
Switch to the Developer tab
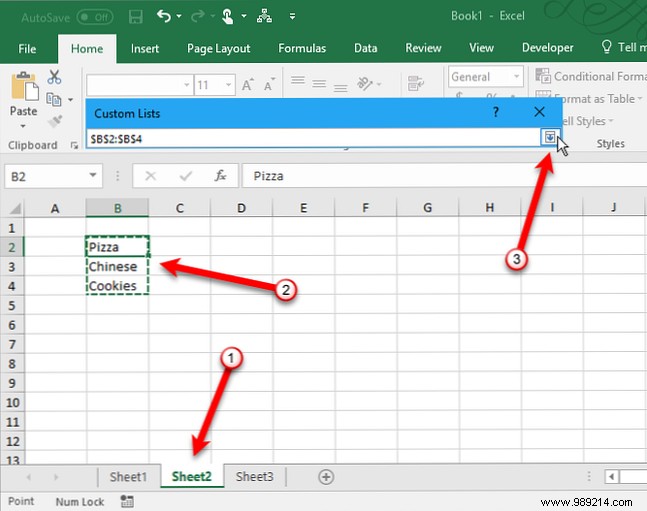pos(548,49)
